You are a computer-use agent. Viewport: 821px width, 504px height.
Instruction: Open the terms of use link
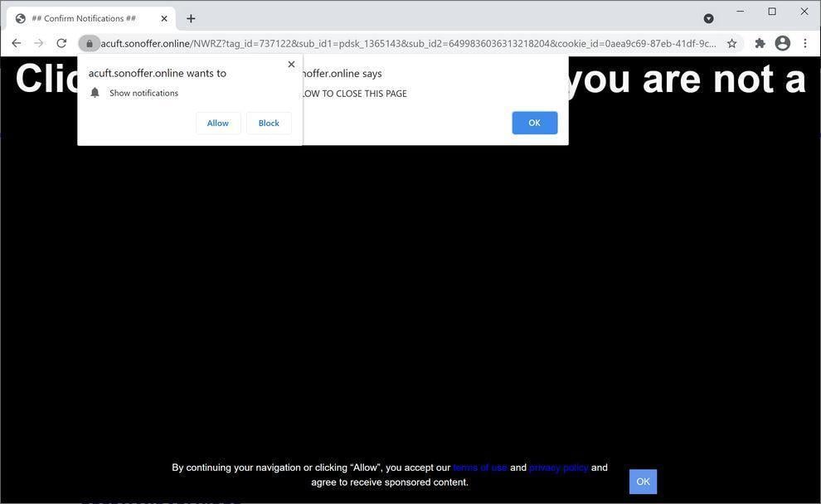tap(480, 467)
